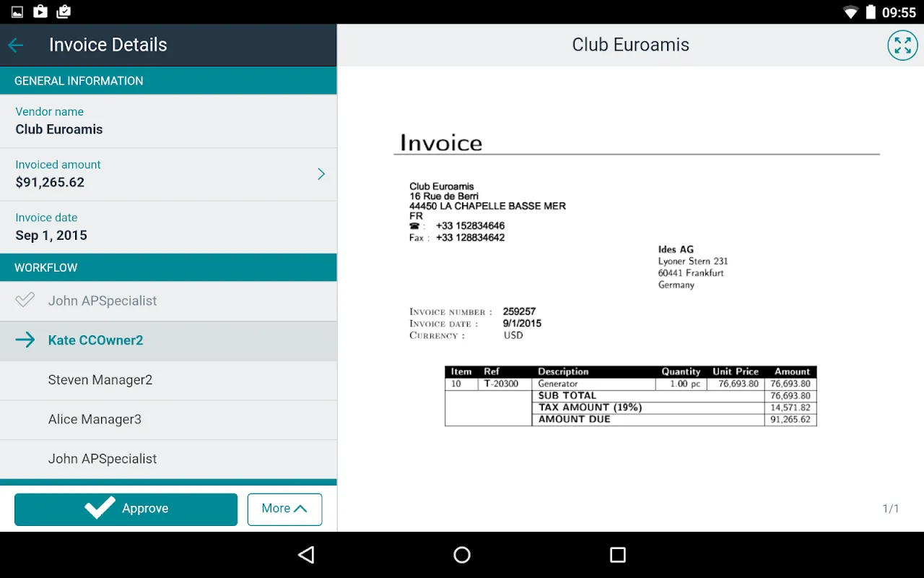Tap the Vendor name Club Euroamis field
The width and height of the screenshot is (924, 578).
point(168,121)
